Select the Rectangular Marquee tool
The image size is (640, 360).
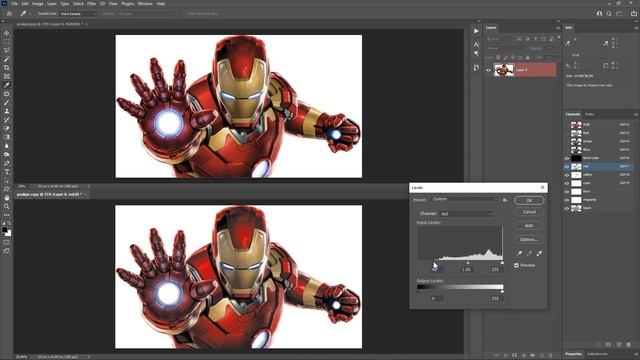pyautogui.click(x=7, y=42)
